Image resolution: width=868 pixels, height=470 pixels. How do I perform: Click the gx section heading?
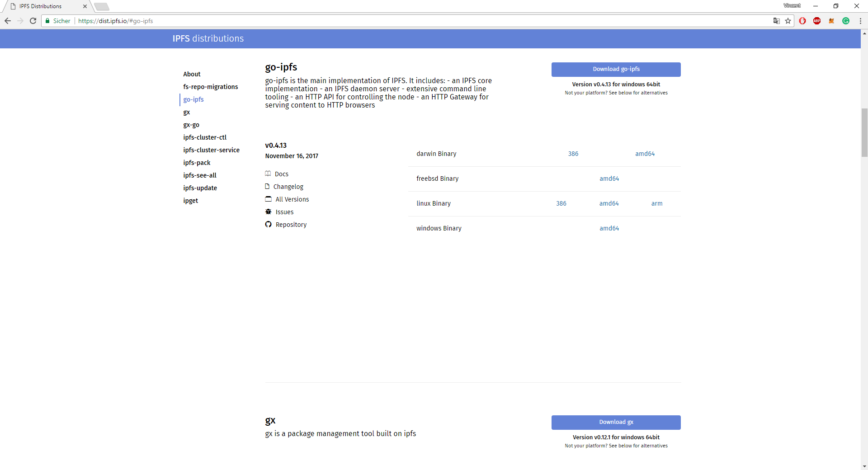(270, 421)
